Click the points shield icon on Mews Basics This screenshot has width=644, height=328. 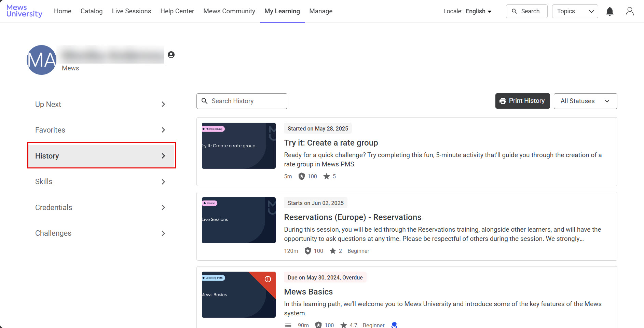pos(318,325)
